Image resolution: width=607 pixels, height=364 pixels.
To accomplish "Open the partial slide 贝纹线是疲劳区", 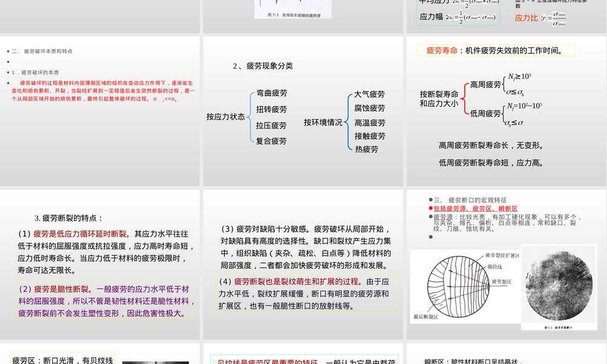I will pos(303,354).
